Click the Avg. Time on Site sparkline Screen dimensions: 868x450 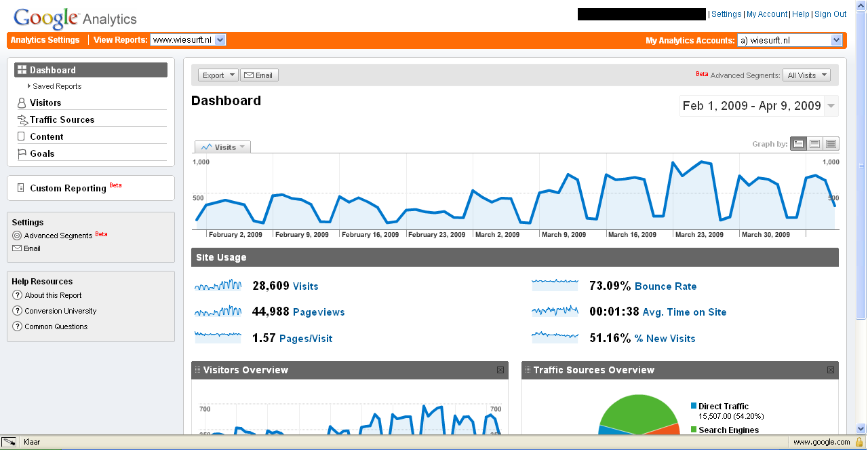click(555, 311)
